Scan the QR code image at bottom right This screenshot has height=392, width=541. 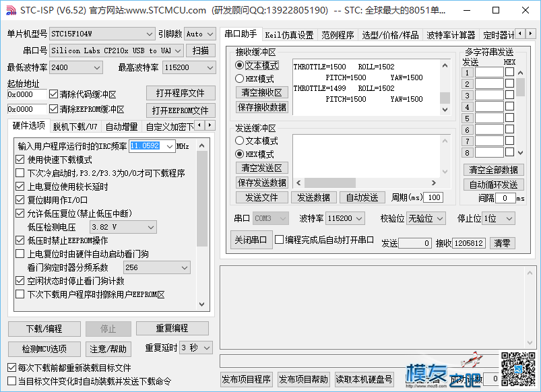519,369
